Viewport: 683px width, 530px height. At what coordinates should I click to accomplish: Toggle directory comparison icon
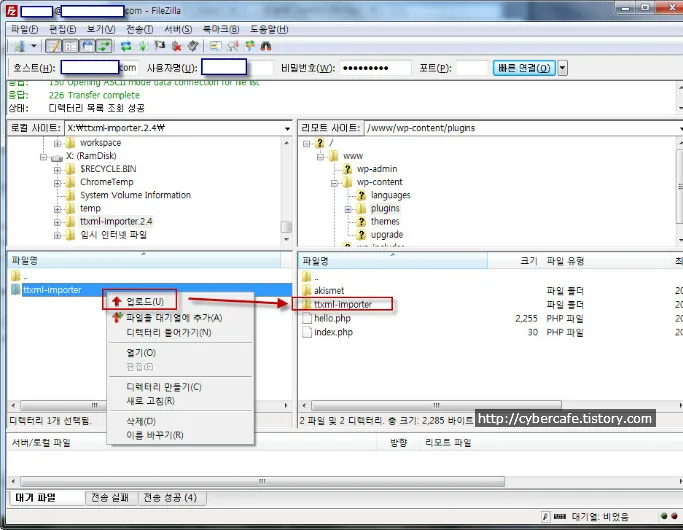[233, 46]
